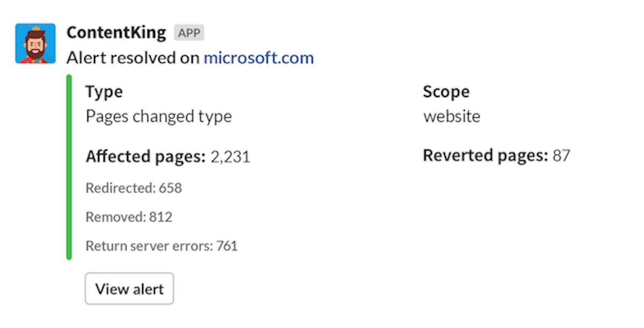Screen dimensions: 644x328
Task: Click the Type field label
Action: click(104, 92)
